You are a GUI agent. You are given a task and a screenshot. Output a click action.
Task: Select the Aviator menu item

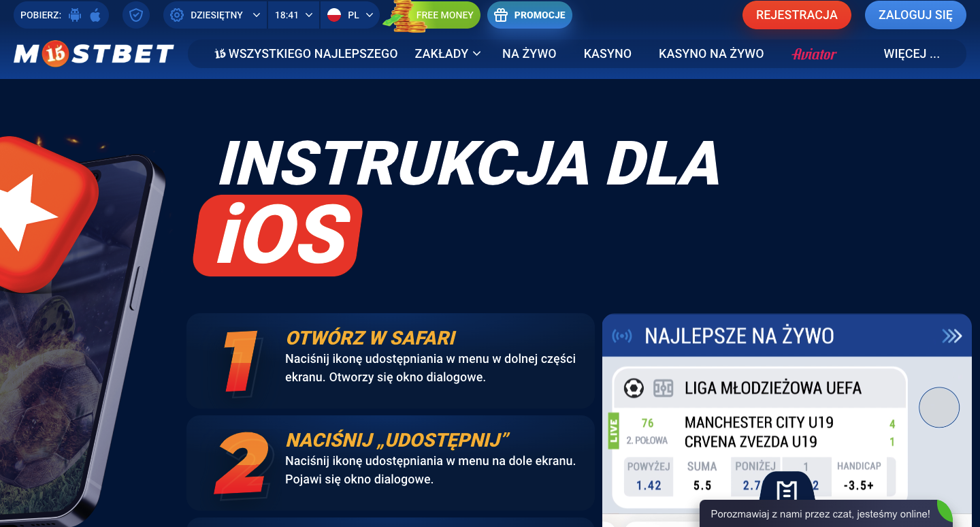[x=814, y=53]
